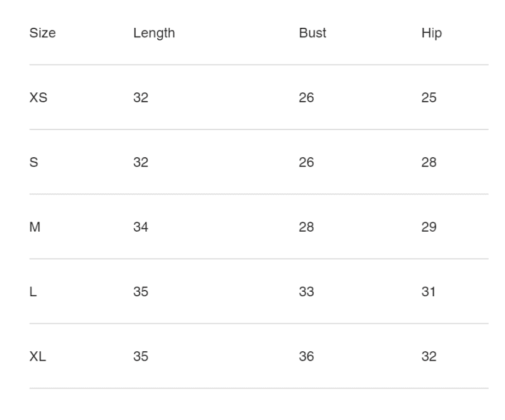
Task: Click the XS length value 32
Action: point(141,97)
